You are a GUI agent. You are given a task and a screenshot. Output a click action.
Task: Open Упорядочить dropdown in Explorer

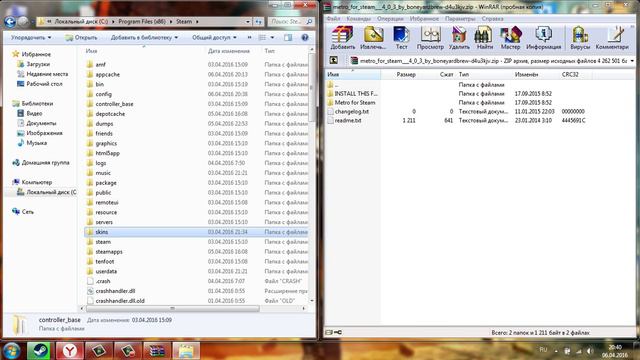[31, 38]
